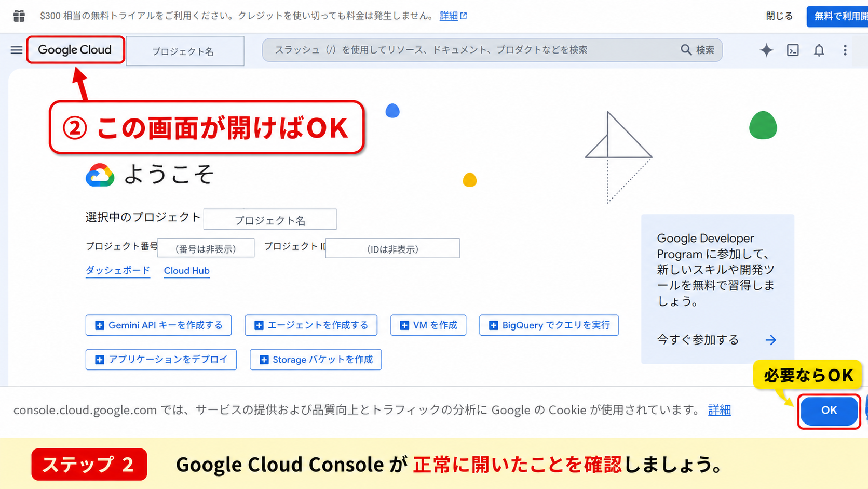Click the magnifier icon in the search bar
The image size is (868, 489).
click(686, 50)
